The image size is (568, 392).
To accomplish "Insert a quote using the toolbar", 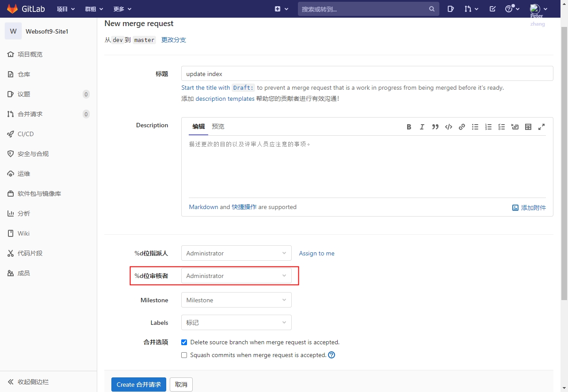I will click(x=435, y=127).
